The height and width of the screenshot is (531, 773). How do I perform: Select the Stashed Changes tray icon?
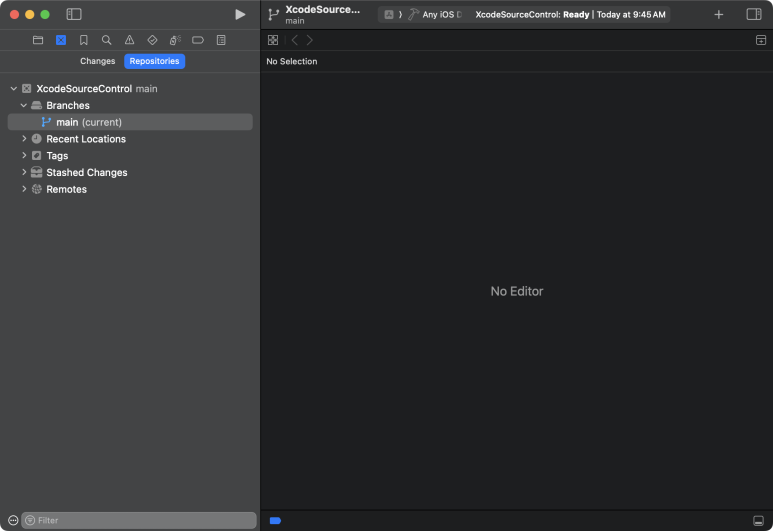pos(36,173)
